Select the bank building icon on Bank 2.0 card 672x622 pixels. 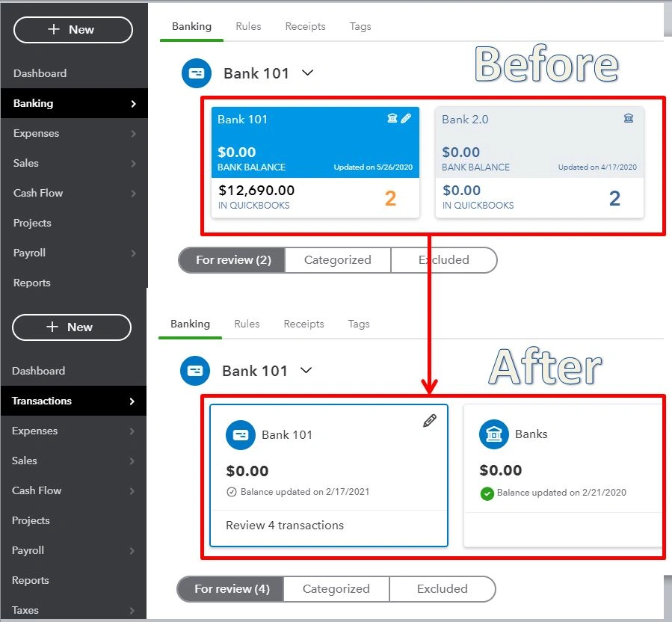629,118
